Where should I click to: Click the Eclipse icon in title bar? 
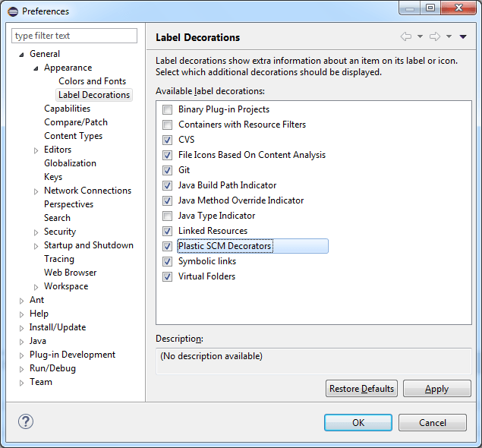coord(13,11)
